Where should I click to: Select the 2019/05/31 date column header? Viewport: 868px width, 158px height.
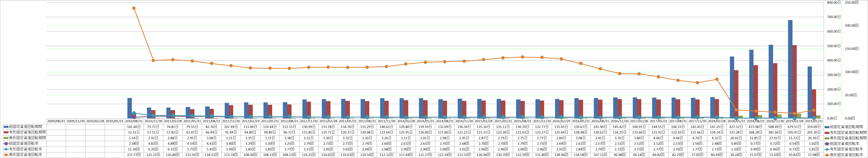(x=814, y=121)
